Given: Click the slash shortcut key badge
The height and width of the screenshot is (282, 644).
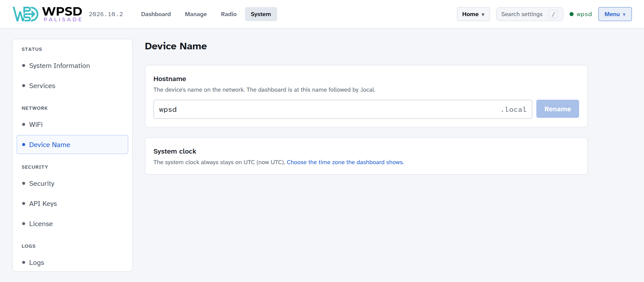Looking at the screenshot, I should tap(553, 14).
